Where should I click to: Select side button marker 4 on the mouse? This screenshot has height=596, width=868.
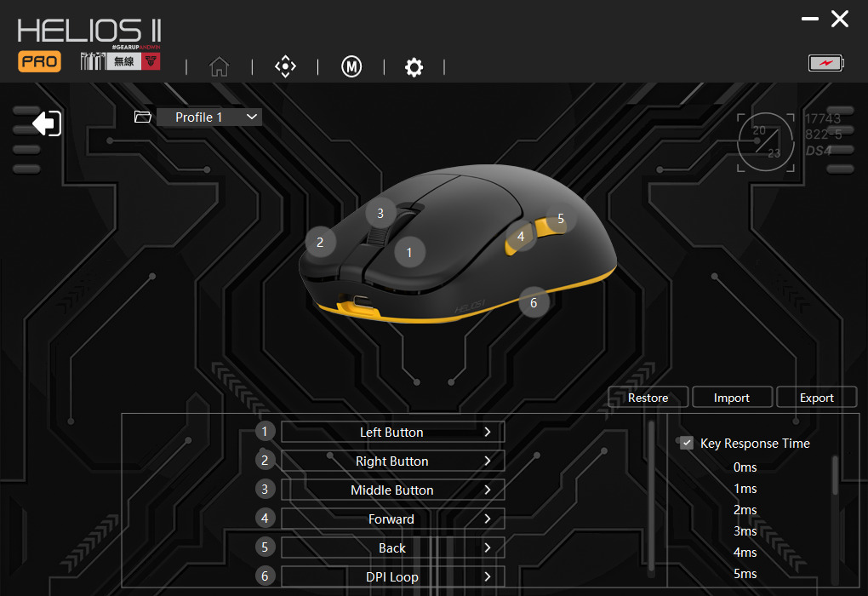521,237
